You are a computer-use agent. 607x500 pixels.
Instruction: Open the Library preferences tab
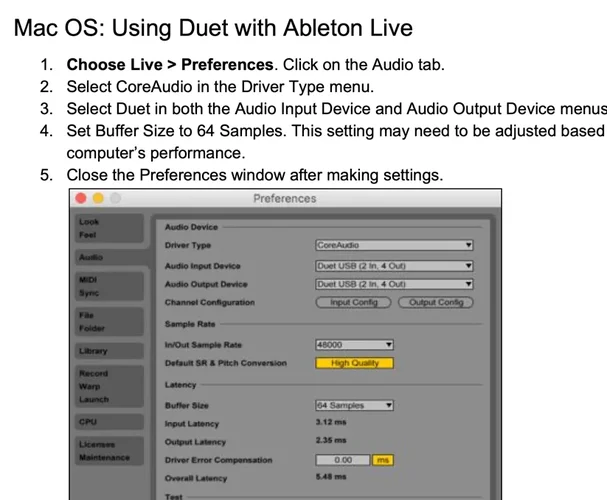click(x=109, y=351)
